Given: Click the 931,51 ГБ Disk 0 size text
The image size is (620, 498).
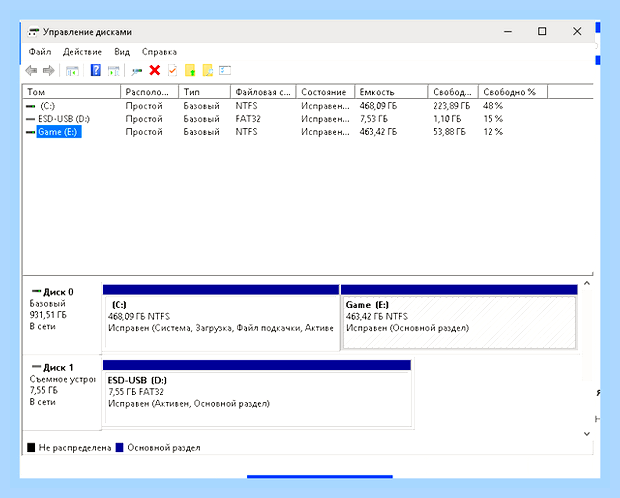Looking at the screenshot, I should click(48, 315).
